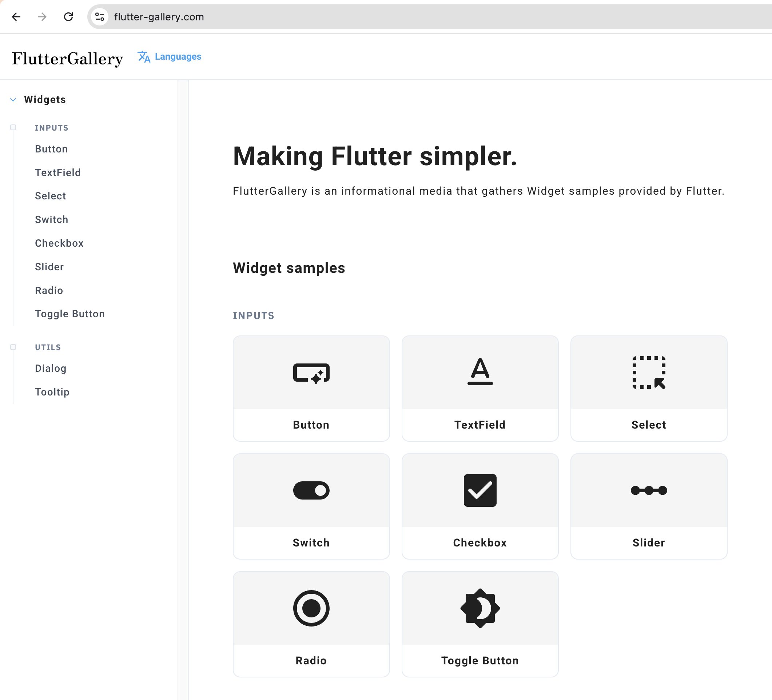Click the Toggle Button card brightness icon
The width and height of the screenshot is (772, 700).
tap(480, 608)
